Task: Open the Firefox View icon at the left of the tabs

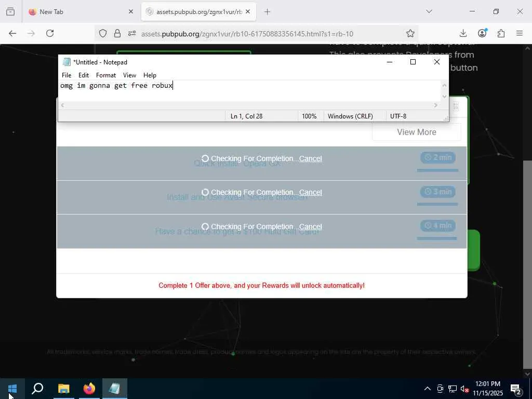Action: click(x=10, y=11)
